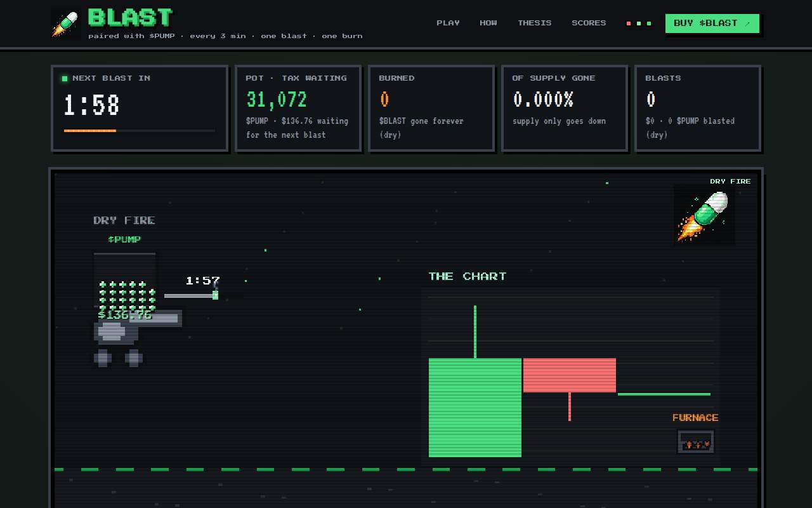Click the green dot beside NEXT BLAST IN
This screenshot has width=812, height=508.
(x=65, y=79)
